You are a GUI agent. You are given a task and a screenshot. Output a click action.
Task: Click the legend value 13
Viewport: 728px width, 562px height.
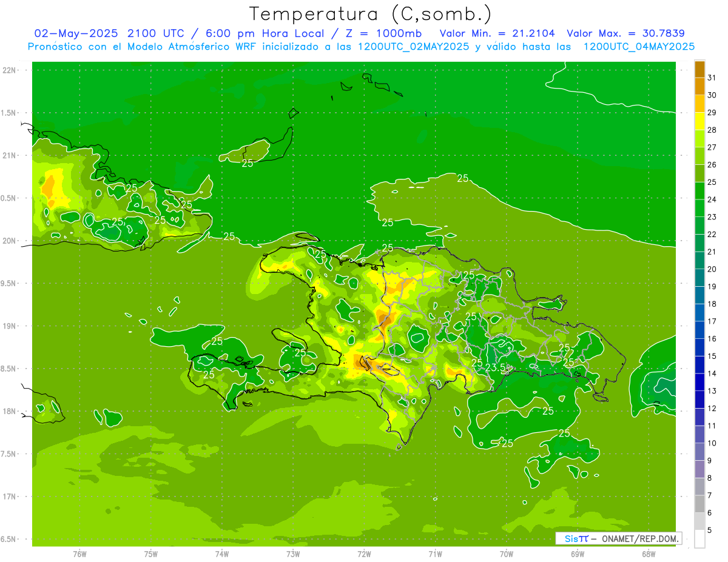[712, 391]
